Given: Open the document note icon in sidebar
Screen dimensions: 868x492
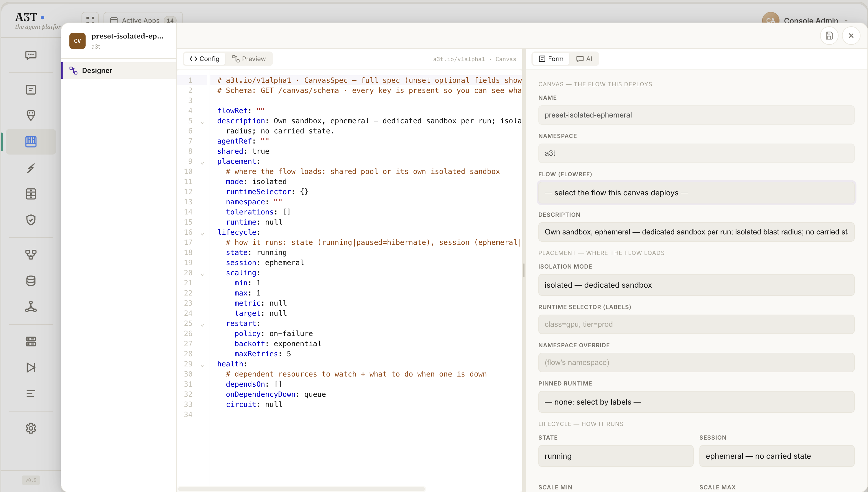Looking at the screenshot, I should pos(31,89).
